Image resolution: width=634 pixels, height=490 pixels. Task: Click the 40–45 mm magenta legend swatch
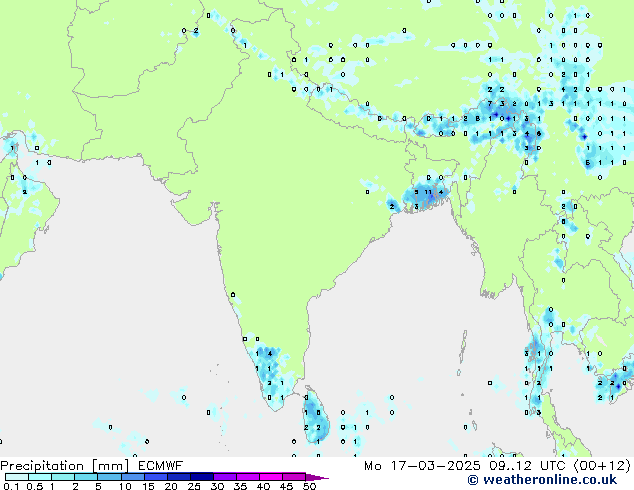271,477
